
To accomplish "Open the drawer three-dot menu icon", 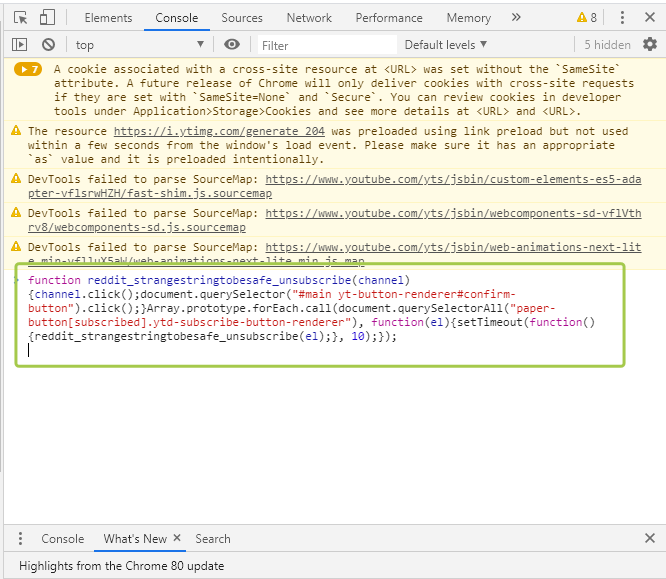I will 20,539.
